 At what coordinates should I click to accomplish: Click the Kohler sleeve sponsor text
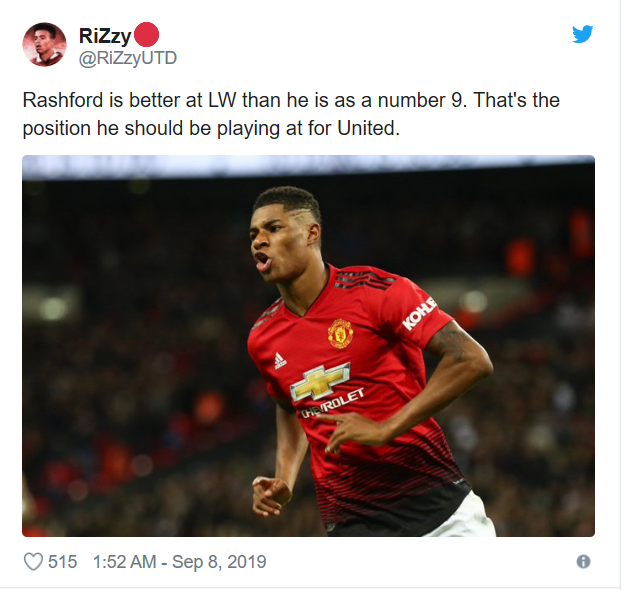(x=419, y=314)
